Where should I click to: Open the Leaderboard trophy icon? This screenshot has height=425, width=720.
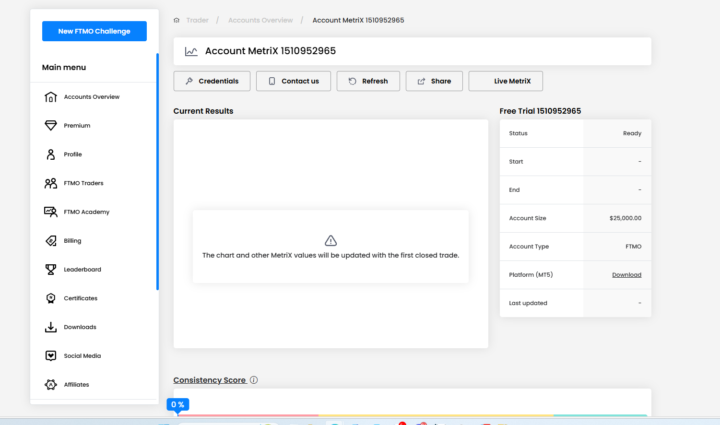[x=51, y=269]
